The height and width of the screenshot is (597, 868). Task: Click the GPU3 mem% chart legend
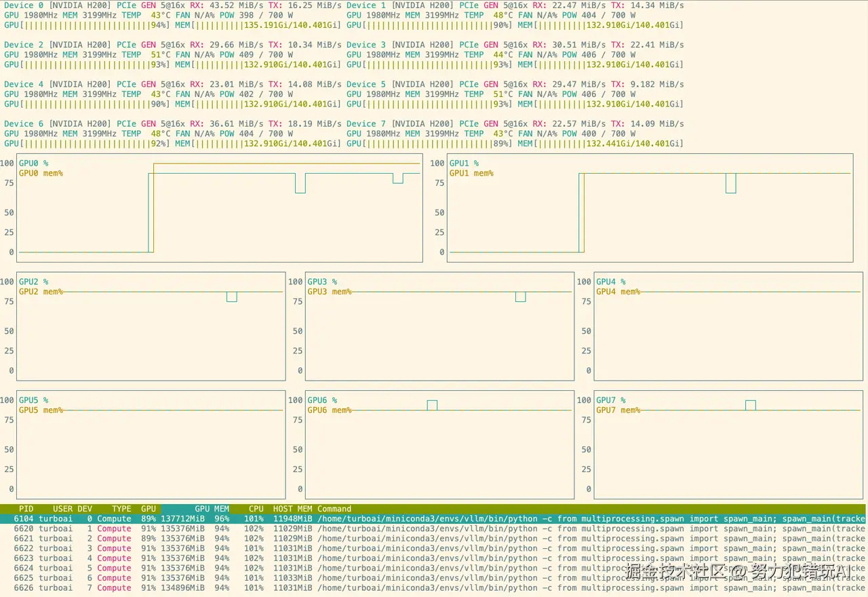330,292
